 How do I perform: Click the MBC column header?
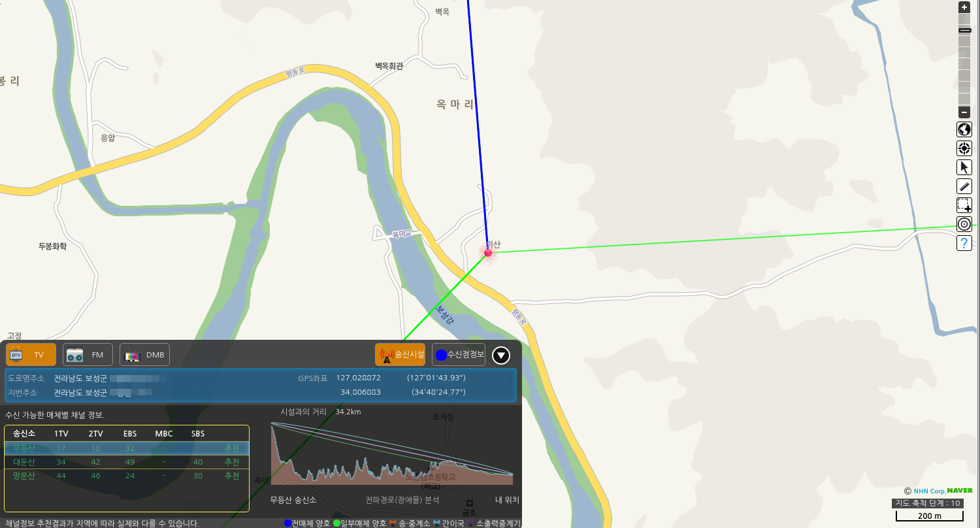[164, 434]
